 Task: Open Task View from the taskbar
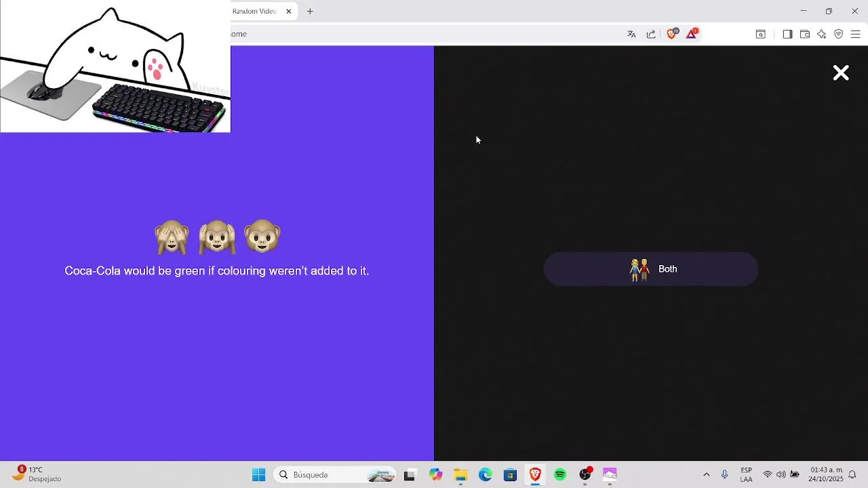[410, 475]
